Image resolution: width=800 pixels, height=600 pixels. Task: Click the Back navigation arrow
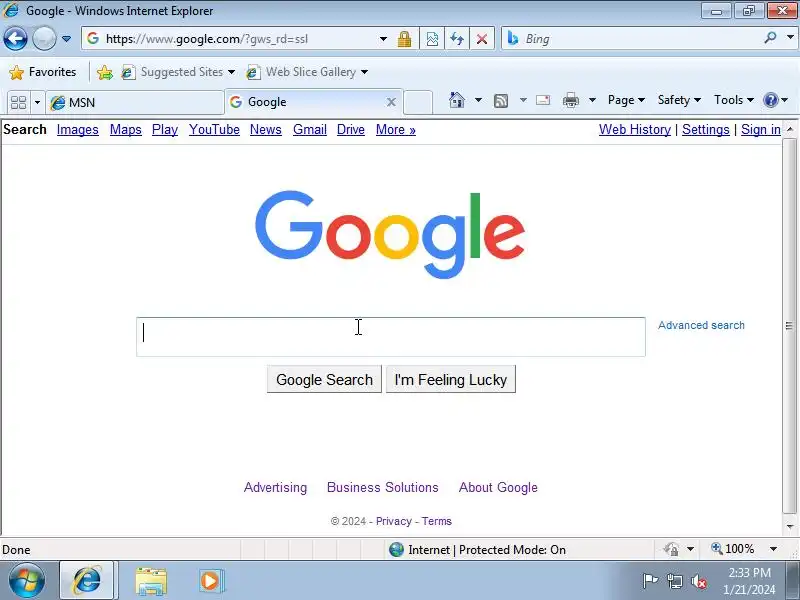point(15,39)
